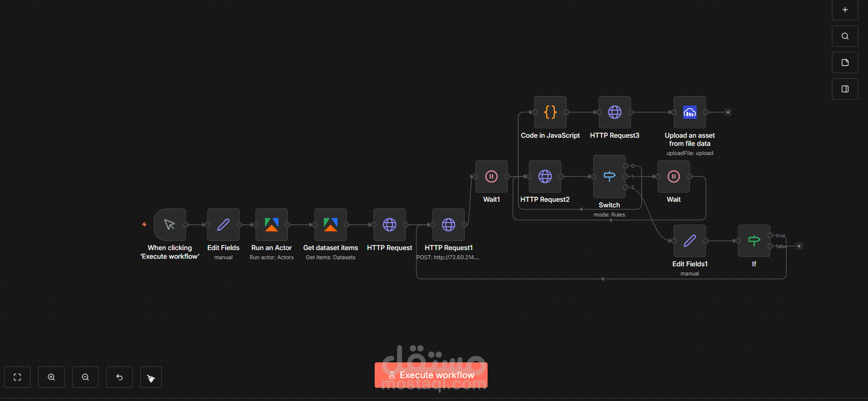Select the HTTP Request globe node
868x401 pixels.
(x=390, y=225)
